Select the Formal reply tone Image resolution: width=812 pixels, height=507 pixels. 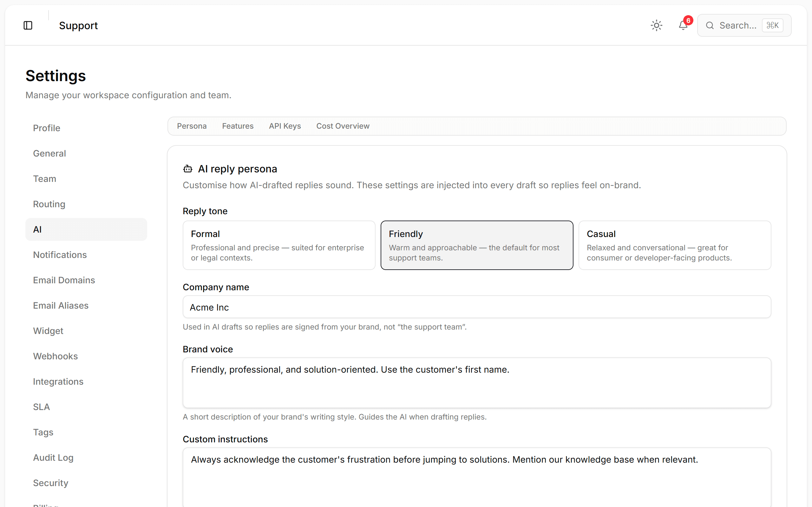pos(279,245)
